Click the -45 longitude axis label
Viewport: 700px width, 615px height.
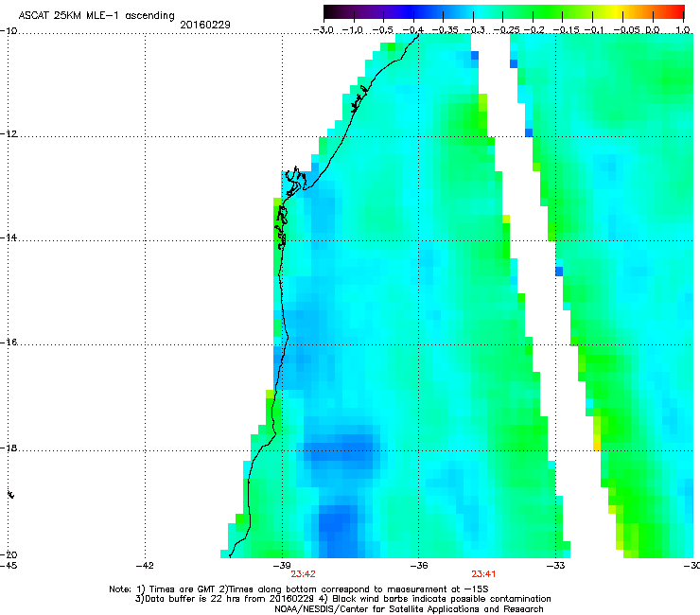pos(8,566)
